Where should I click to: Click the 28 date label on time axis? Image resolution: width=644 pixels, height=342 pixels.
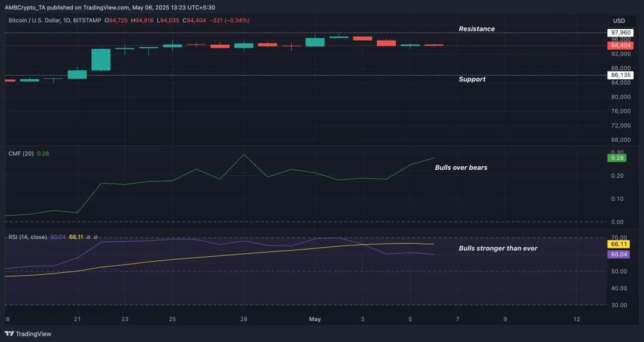coord(244,319)
